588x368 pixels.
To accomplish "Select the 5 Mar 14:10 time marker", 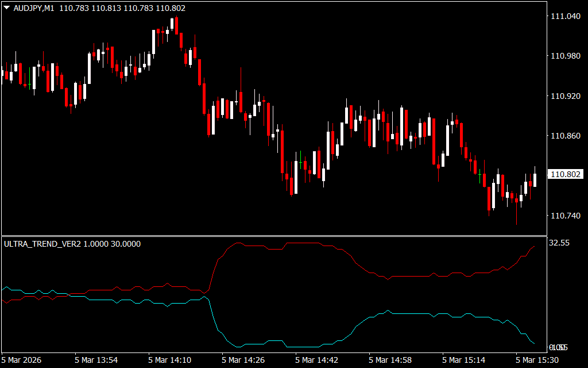I will point(170,360).
